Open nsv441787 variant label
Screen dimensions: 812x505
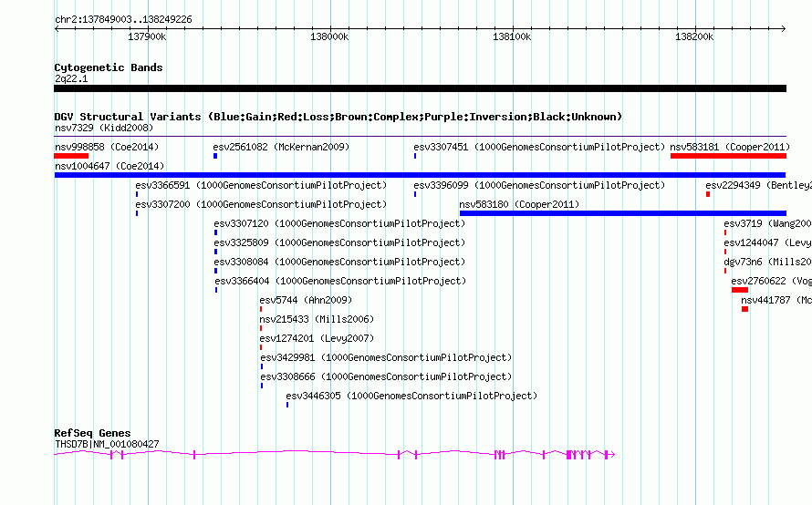(x=776, y=300)
